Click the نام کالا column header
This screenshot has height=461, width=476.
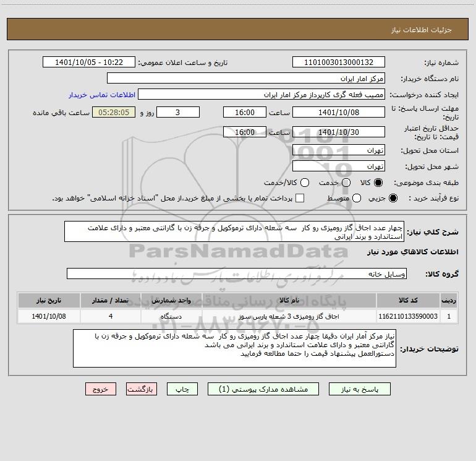pyautogui.click(x=289, y=300)
